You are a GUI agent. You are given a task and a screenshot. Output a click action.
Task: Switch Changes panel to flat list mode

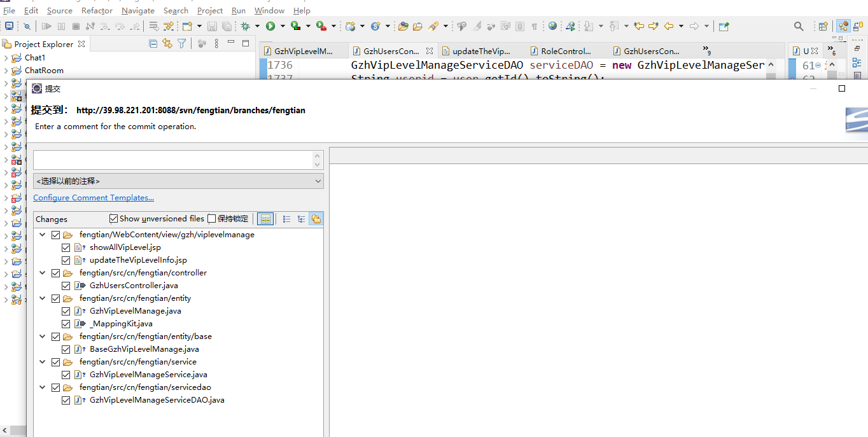click(286, 219)
